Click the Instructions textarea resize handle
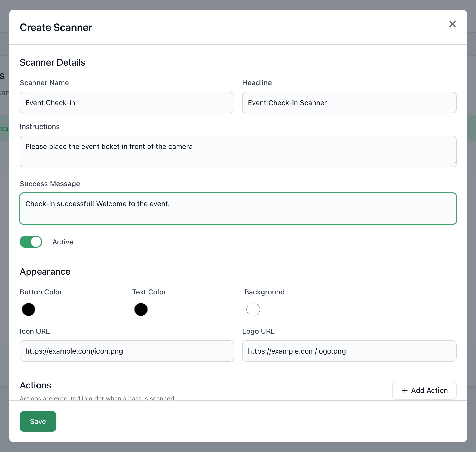The height and width of the screenshot is (452, 476). point(454,165)
